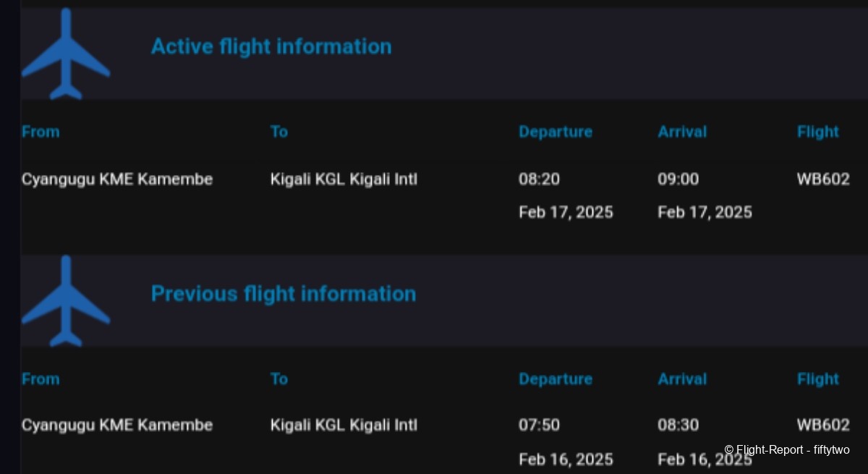Screen dimensions: 868x474
Task: Click the Arrival header in active flight section
Action: pyautogui.click(x=682, y=132)
